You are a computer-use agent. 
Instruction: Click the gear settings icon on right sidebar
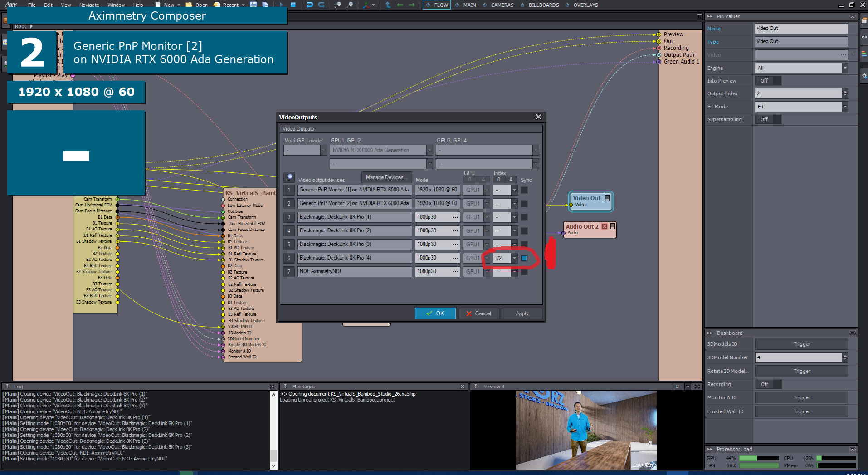[x=864, y=76]
